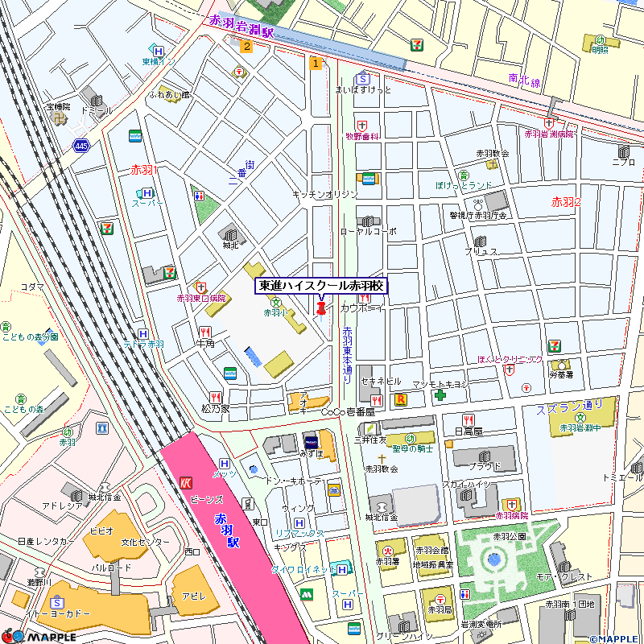Select the 赤羽署 fire station icon
Viewport: 644px width, 644px height.
tap(388, 551)
